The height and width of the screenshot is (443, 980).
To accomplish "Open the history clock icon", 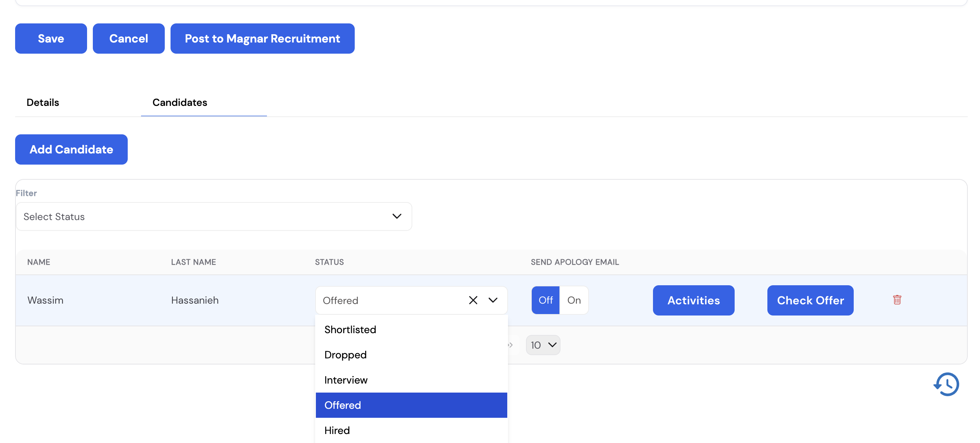I will 946,384.
